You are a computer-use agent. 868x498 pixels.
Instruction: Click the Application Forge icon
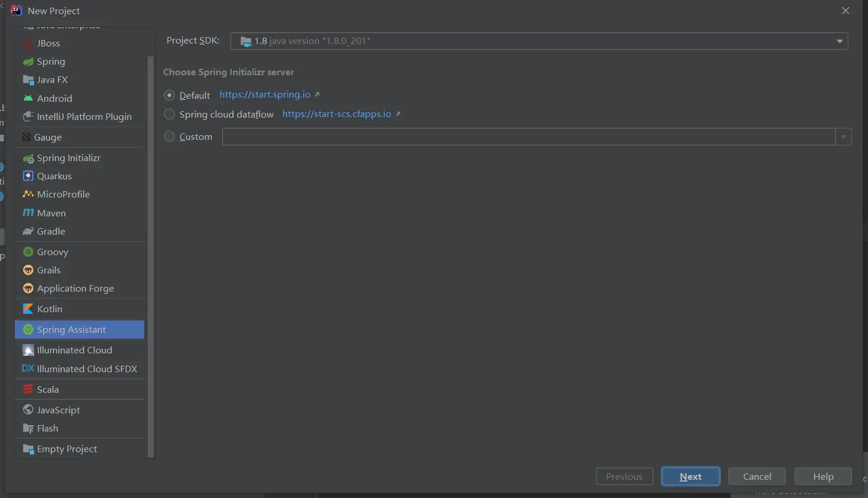[28, 288]
